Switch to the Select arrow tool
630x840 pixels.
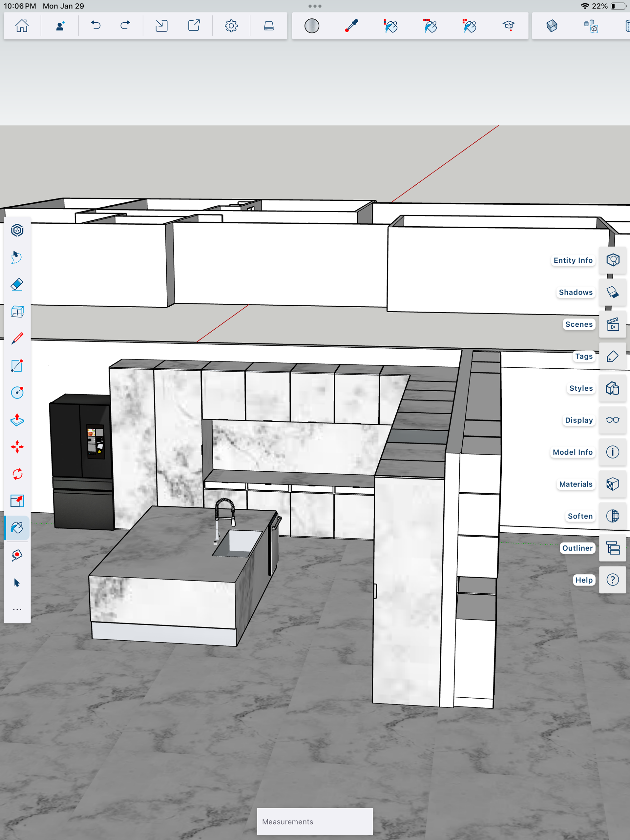(17, 583)
